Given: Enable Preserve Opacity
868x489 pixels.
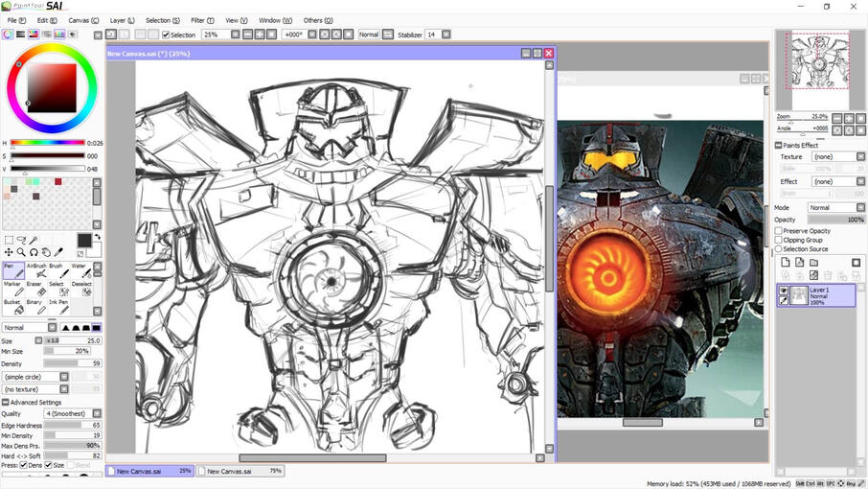Looking at the screenshot, I should coord(778,230).
